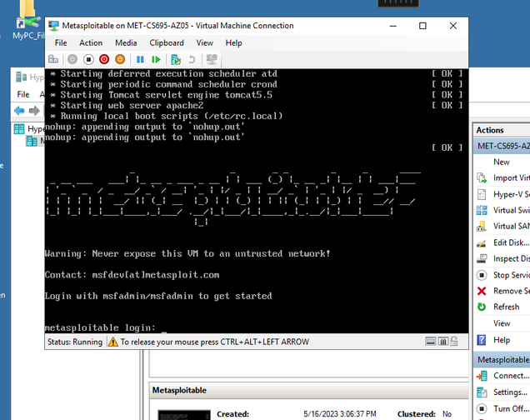Click the Enhanced Session toolbar icon

212,59
